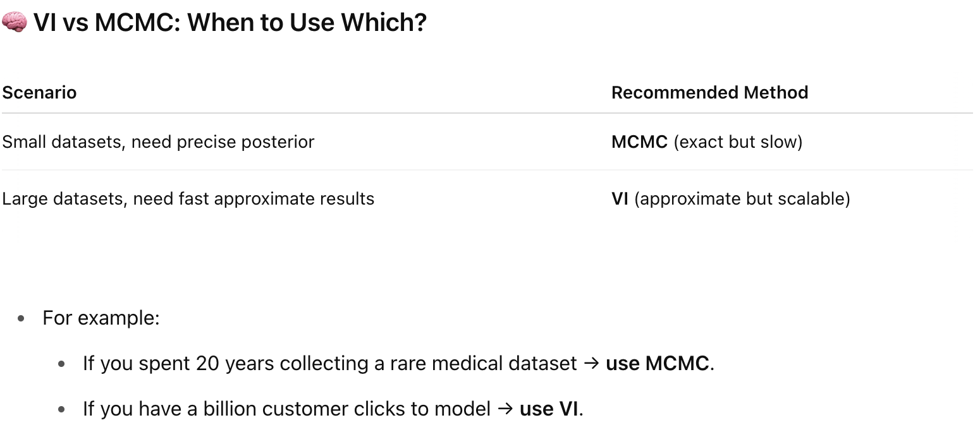
Task: Click the bullet beside the customer clicks line
Action: pos(61,410)
